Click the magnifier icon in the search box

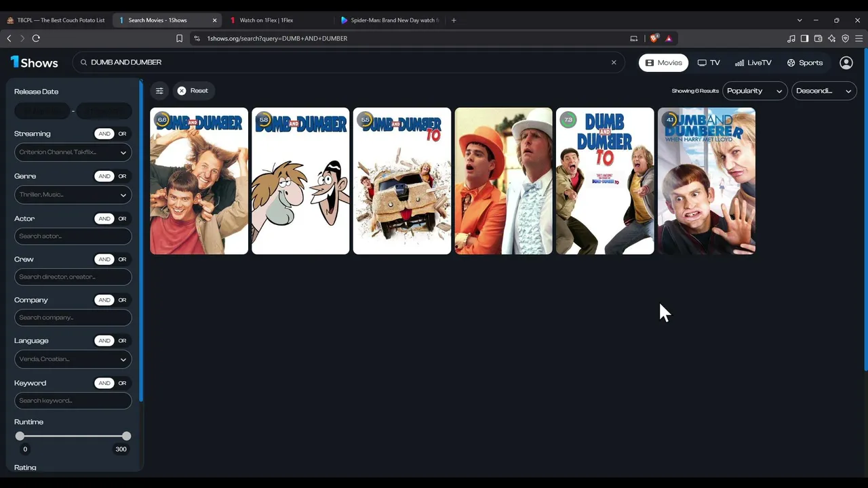click(84, 62)
